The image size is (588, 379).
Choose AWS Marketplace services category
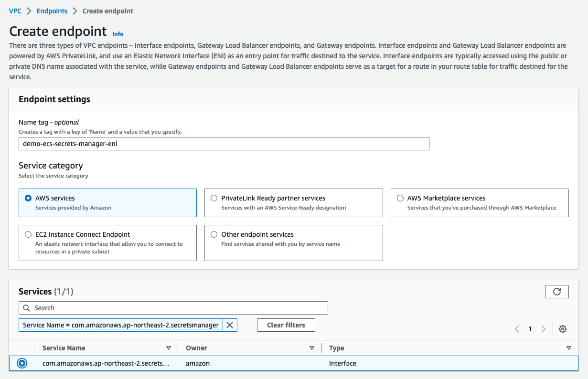tap(400, 198)
